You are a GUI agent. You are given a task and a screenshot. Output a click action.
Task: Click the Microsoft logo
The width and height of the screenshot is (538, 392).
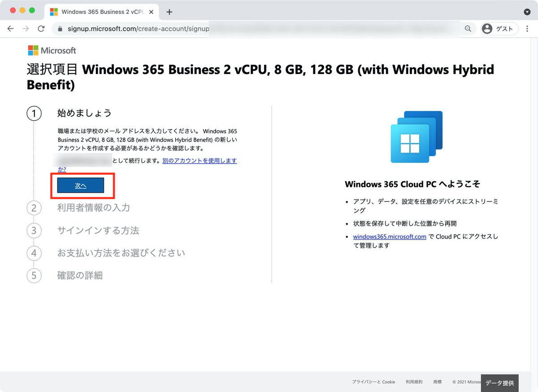[x=52, y=50]
